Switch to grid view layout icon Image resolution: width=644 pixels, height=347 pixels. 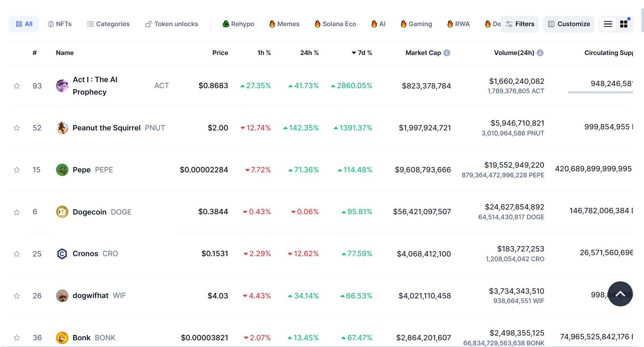(x=624, y=24)
